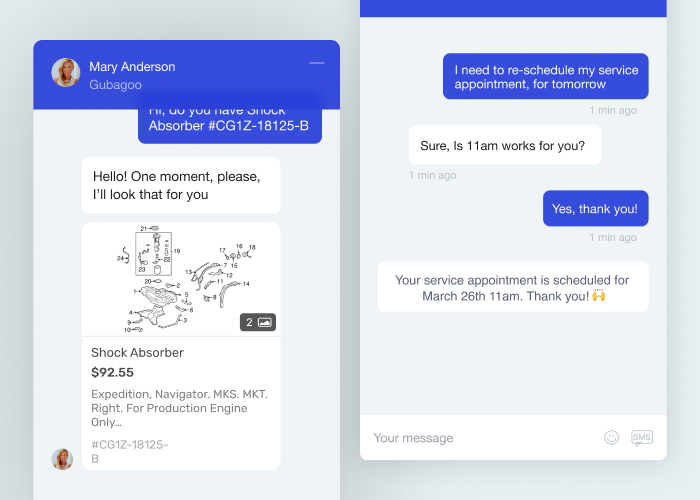Viewport: 700px width, 500px height.
Task: Select the 'Sure, Is 11am works' reply
Action: (505, 145)
